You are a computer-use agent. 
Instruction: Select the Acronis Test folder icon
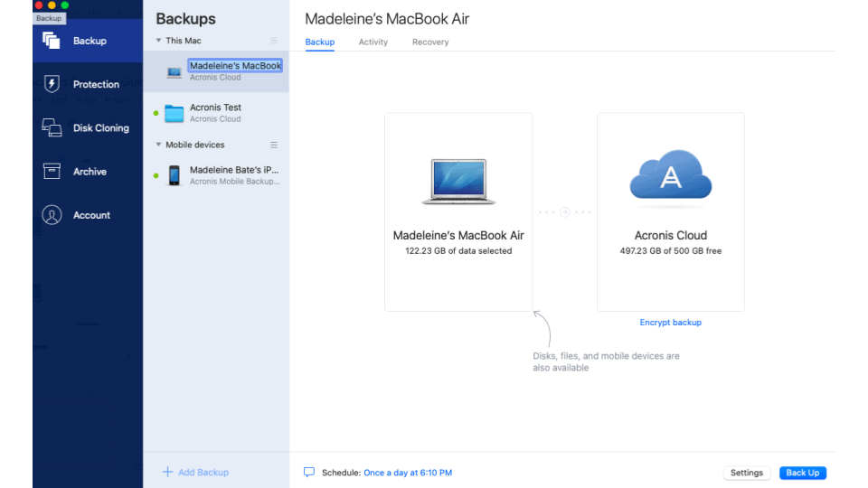point(175,113)
